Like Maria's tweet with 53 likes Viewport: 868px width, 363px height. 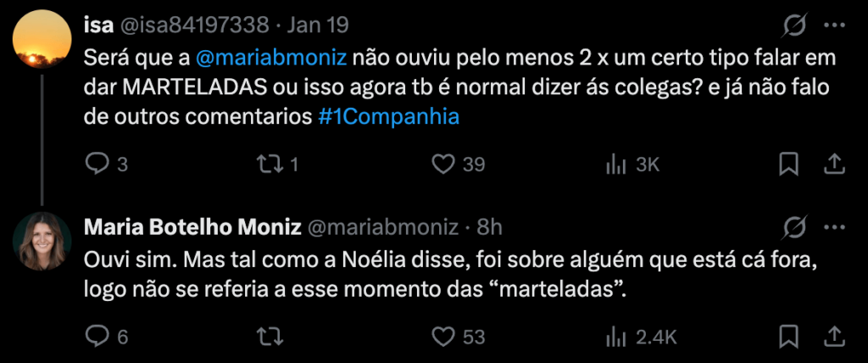[x=441, y=337]
